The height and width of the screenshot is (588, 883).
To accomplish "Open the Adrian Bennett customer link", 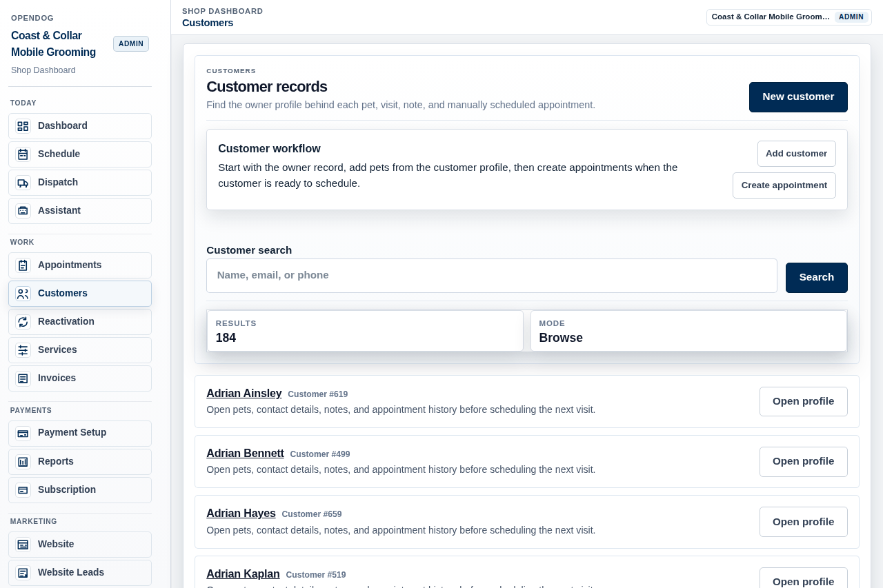I will coord(245,454).
